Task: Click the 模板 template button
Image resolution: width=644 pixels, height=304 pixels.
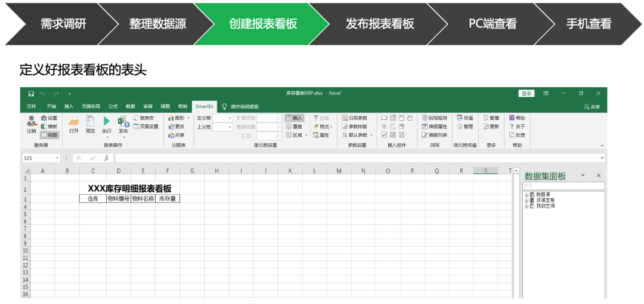Action: [x=49, y=126]
